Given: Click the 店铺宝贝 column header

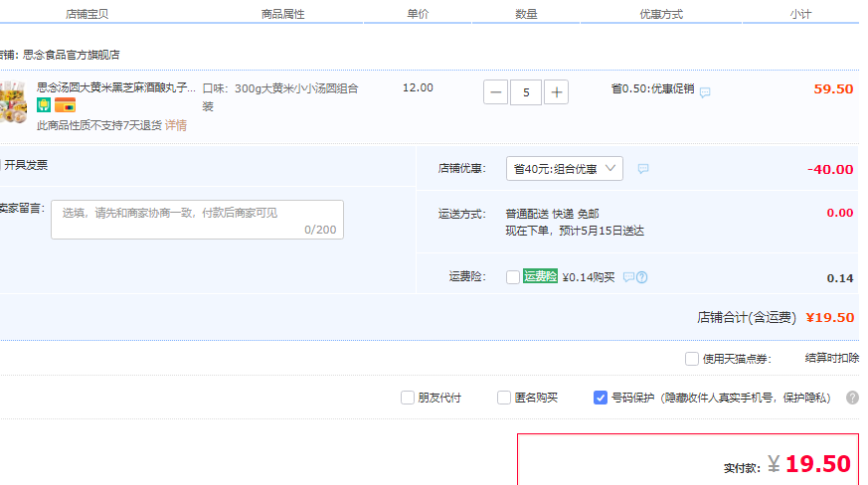Looking at the screenshot, I should pos(87,14).
